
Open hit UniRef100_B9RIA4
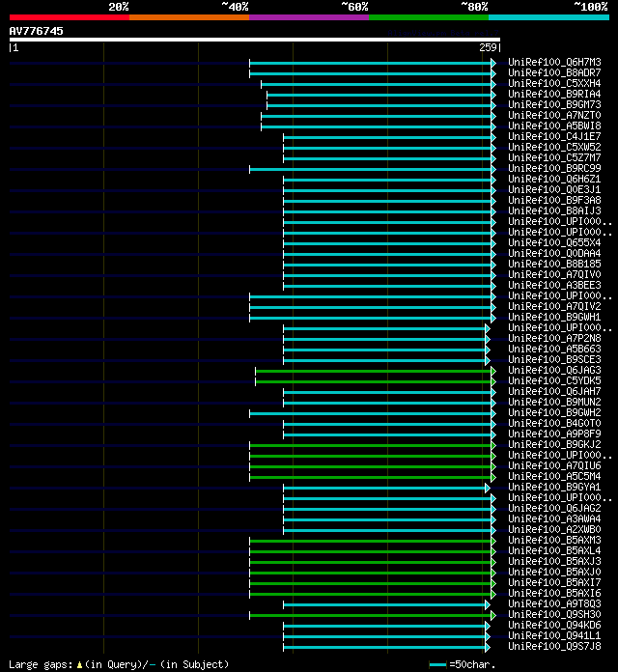click(554, 95)
